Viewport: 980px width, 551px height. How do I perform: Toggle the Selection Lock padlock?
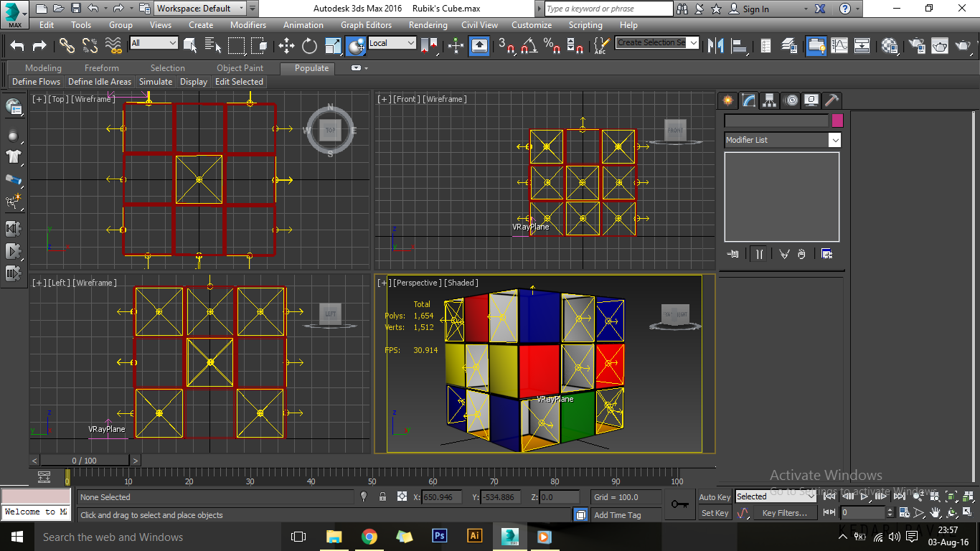[x=382, y=496]
